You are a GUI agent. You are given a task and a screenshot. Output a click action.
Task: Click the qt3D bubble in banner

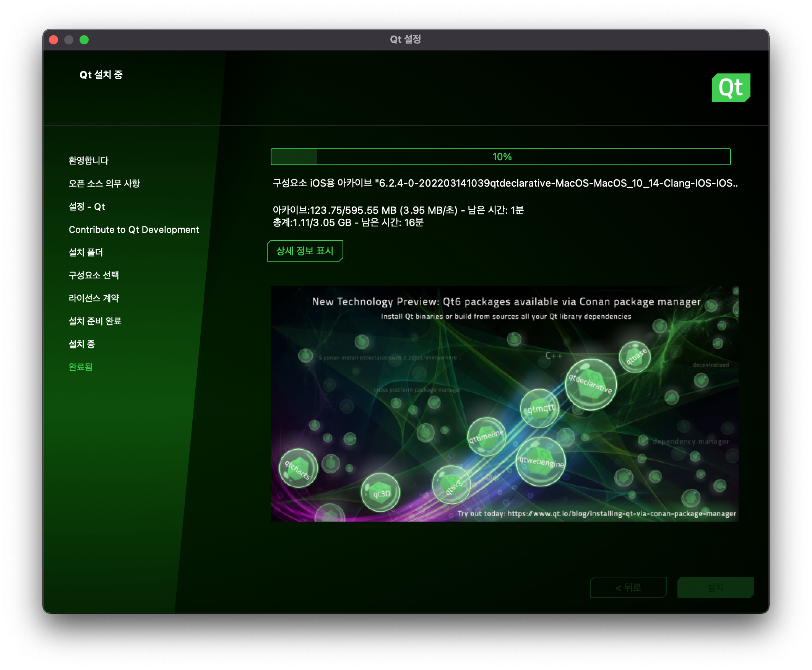click(x=381, y=493)
